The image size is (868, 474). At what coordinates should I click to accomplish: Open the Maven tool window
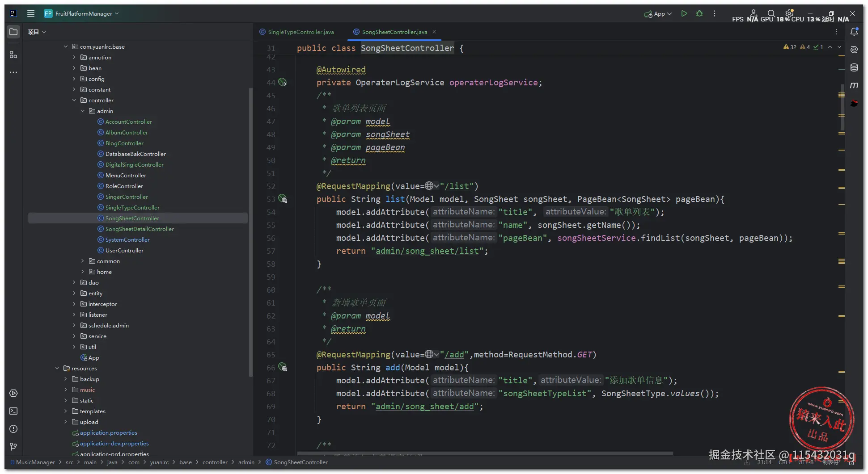(x=854, y=85)
